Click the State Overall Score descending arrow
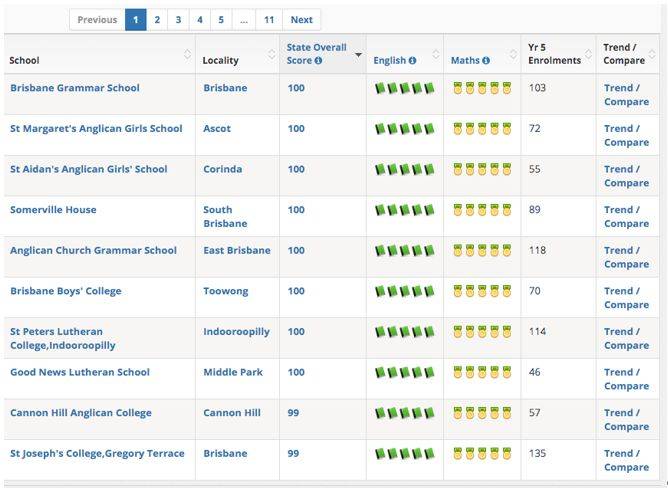This screenshot has width=668, height=491. pyautogui.click(x=358, y=55)
